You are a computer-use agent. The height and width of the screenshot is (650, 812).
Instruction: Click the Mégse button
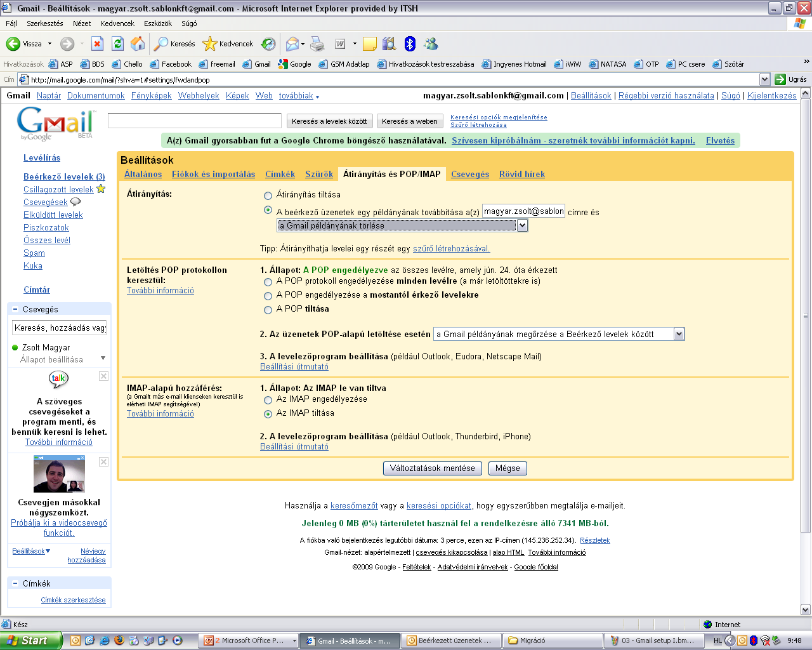click(507, 468)
